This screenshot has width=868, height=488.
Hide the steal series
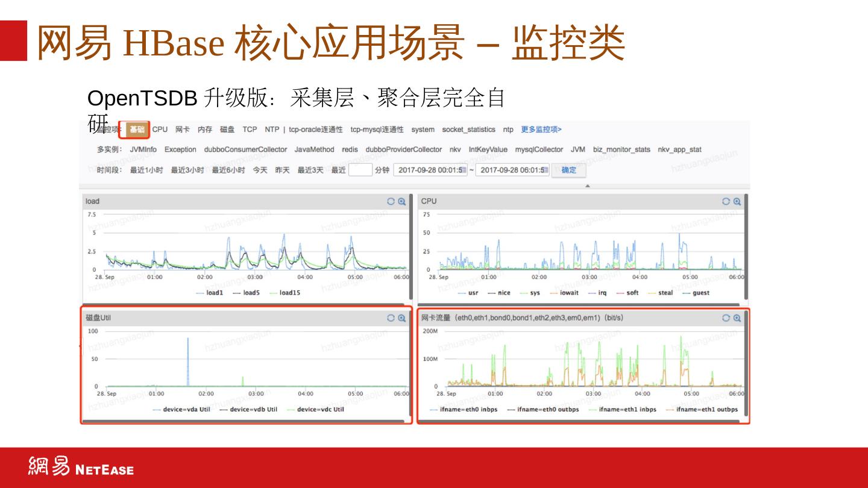click(x=661, y=293)
